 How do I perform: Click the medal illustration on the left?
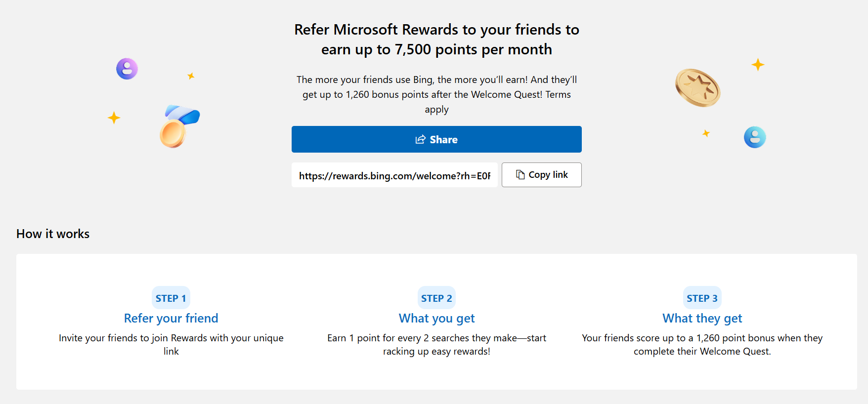click(178, 126)
